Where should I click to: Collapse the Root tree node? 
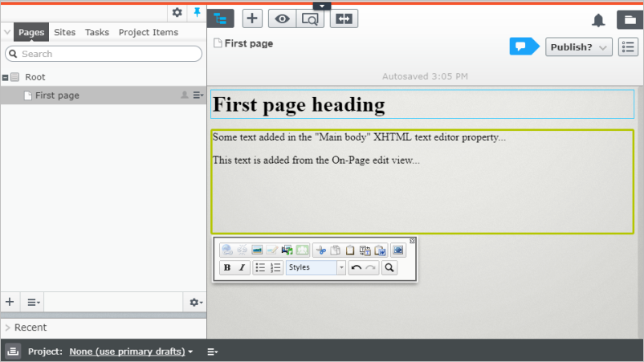[6, 78]
